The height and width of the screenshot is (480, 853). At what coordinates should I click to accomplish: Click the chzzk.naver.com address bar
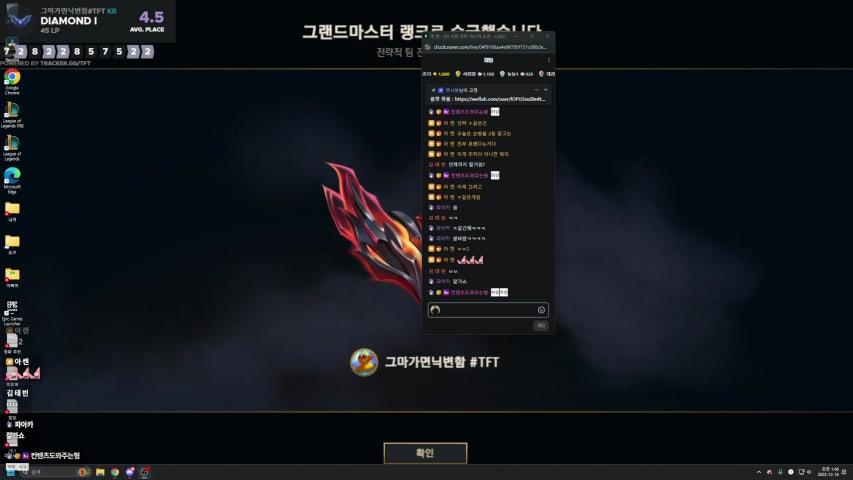click(490, 47)
